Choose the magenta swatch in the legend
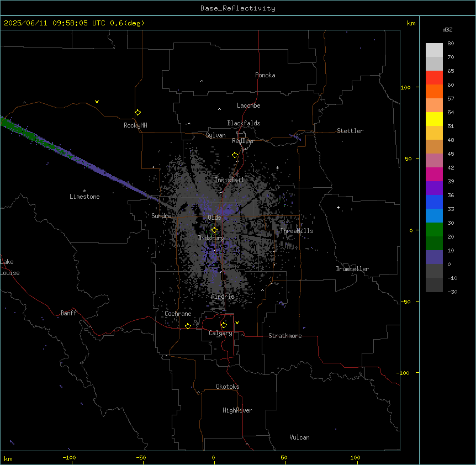The width and height of the screenshot is (476, 465). click(x=434, y=174)
